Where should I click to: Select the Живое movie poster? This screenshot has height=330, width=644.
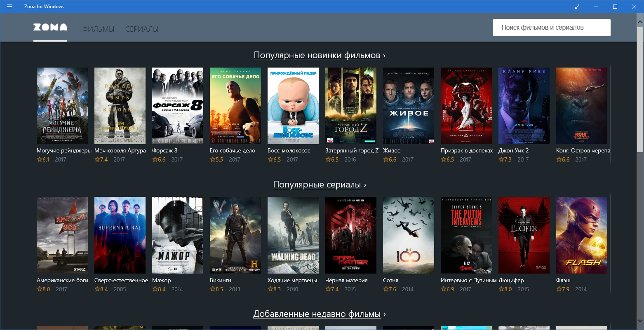[409, 106]
